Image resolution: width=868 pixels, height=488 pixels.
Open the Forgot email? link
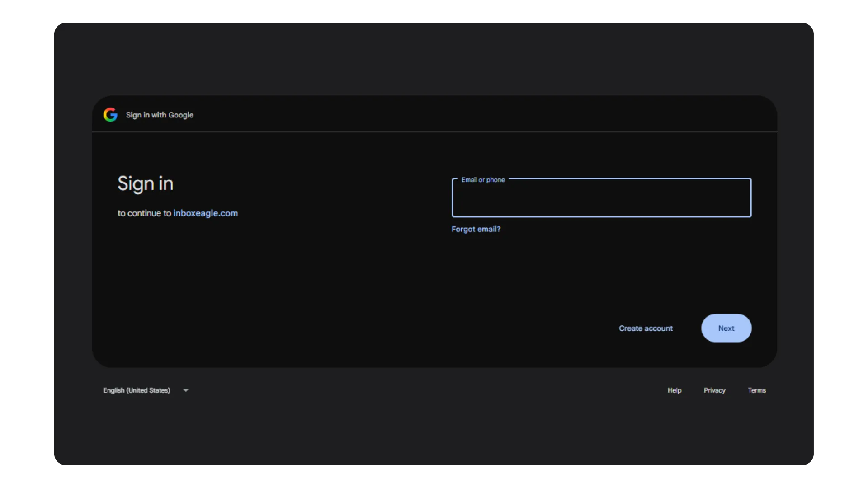(476, 229)
